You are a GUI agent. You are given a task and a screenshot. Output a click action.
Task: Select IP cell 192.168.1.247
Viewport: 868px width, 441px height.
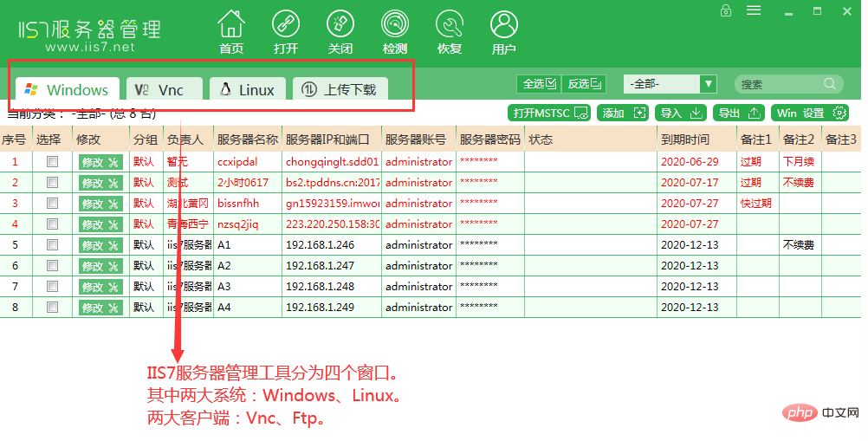332,266
